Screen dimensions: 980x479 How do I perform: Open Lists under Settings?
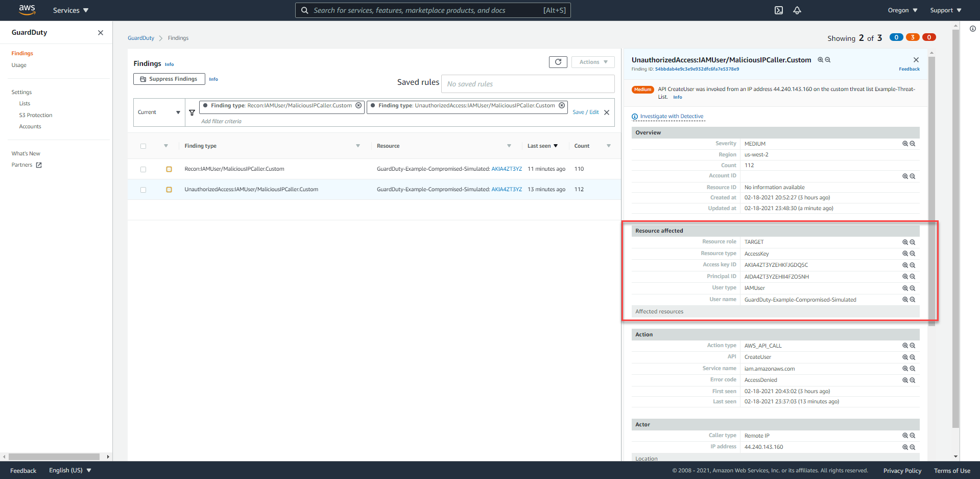coord(25,103)
